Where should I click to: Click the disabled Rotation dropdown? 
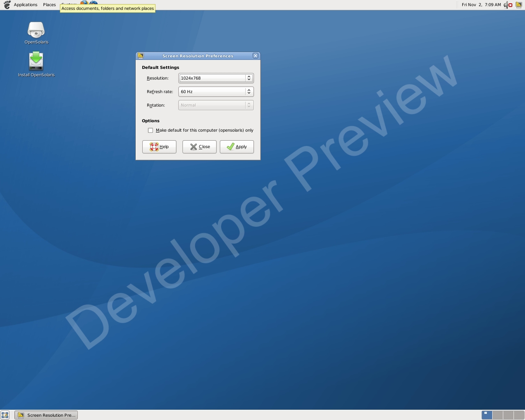tap(216, 105)
